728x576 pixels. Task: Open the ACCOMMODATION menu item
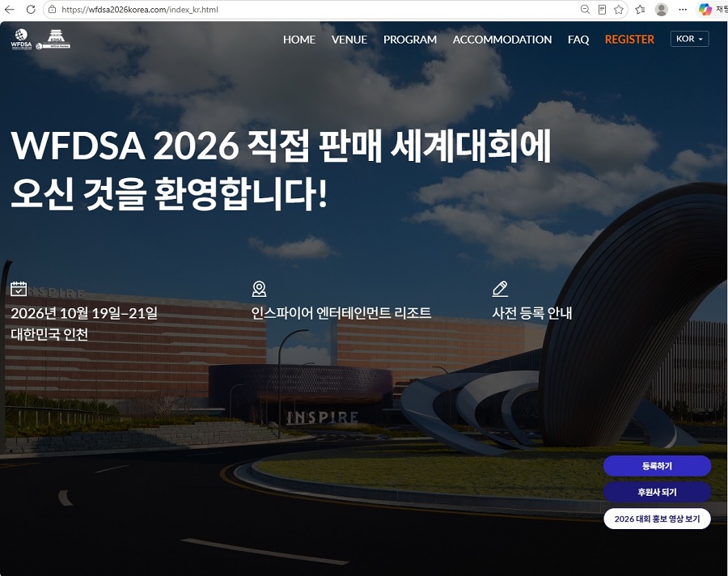click(502, 40)
